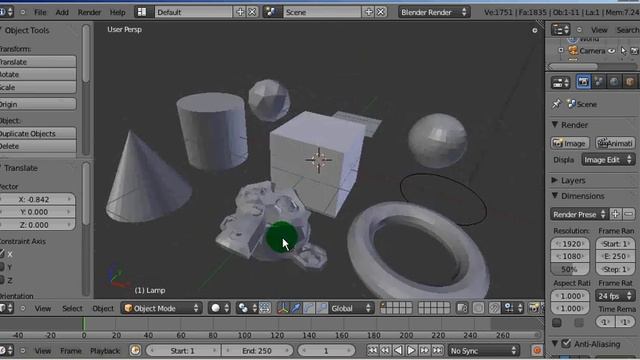This screenshot has height=360, width=640.
Task: Open the Image Editor display dropdown
Action: pos(609,160)
